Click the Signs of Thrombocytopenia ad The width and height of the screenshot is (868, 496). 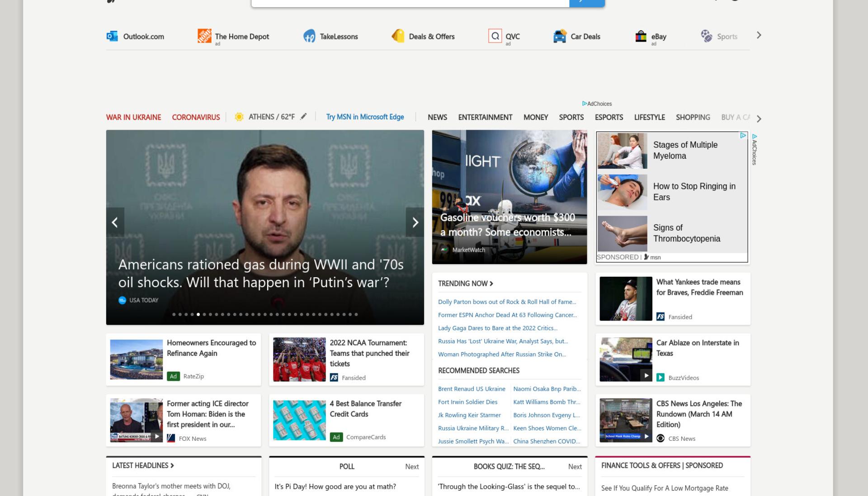coord(672,233)
